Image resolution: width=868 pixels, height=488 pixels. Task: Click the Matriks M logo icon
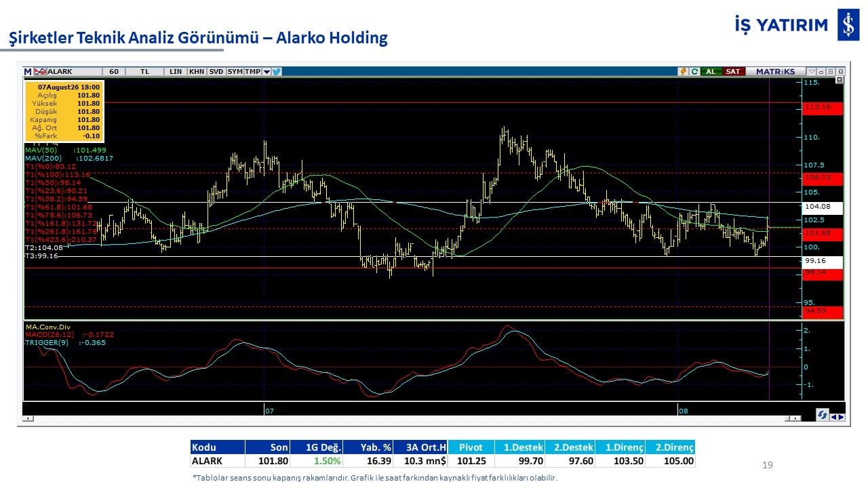click(x=28, y=71)
